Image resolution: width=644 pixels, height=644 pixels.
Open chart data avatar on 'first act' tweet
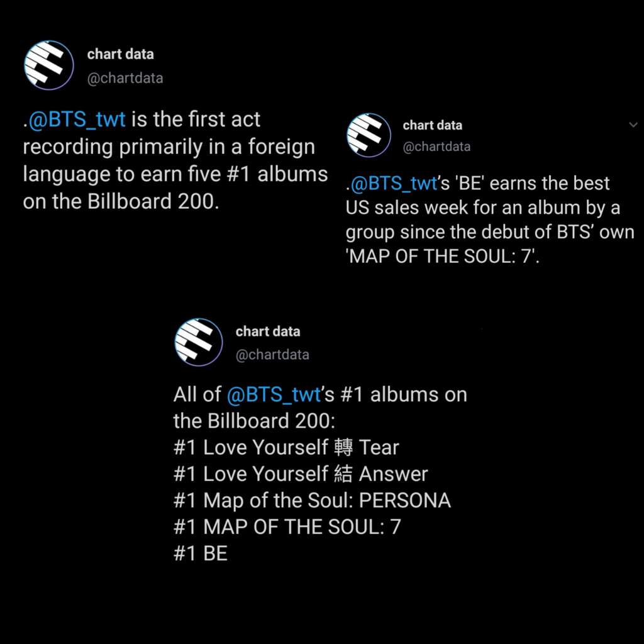(49, 65)
